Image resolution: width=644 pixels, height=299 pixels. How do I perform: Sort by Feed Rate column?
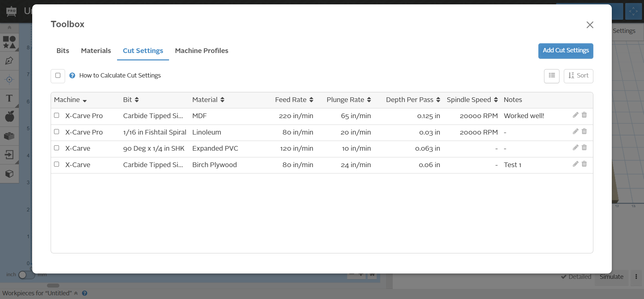pos(294,100)
